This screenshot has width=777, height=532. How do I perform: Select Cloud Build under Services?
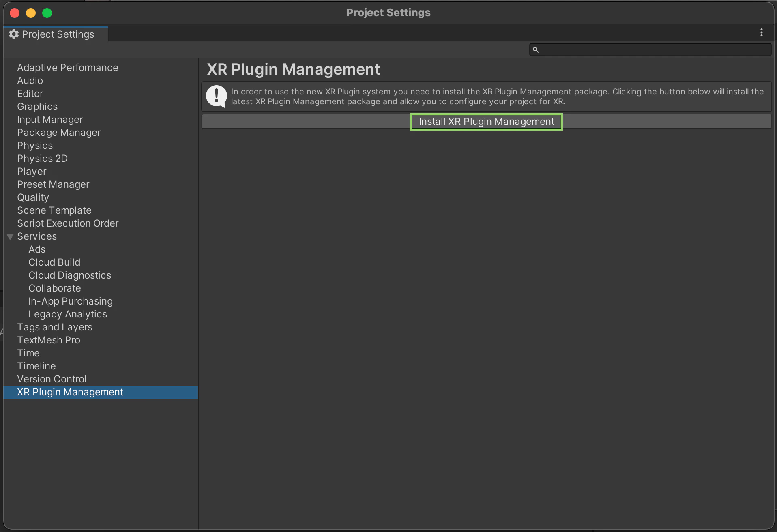54,262
